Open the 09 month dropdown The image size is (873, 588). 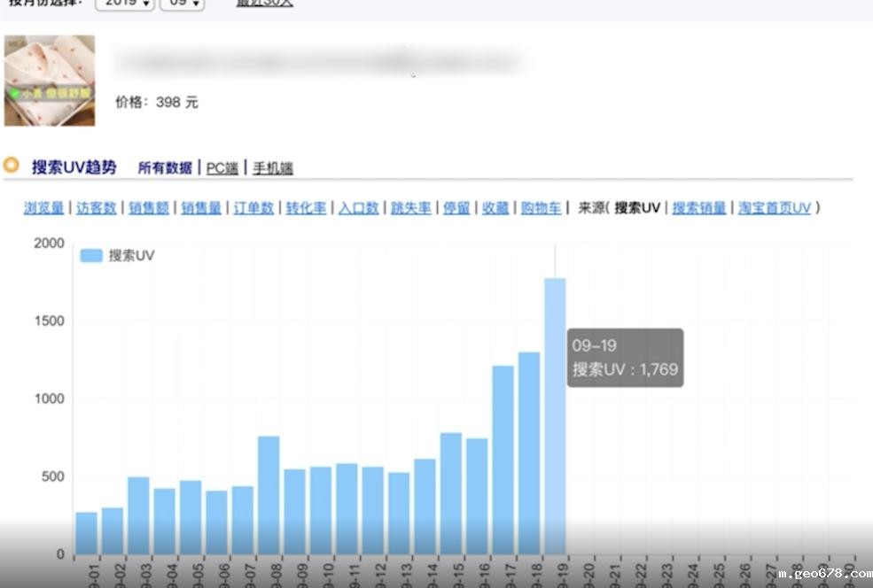[x=181, y=4]
